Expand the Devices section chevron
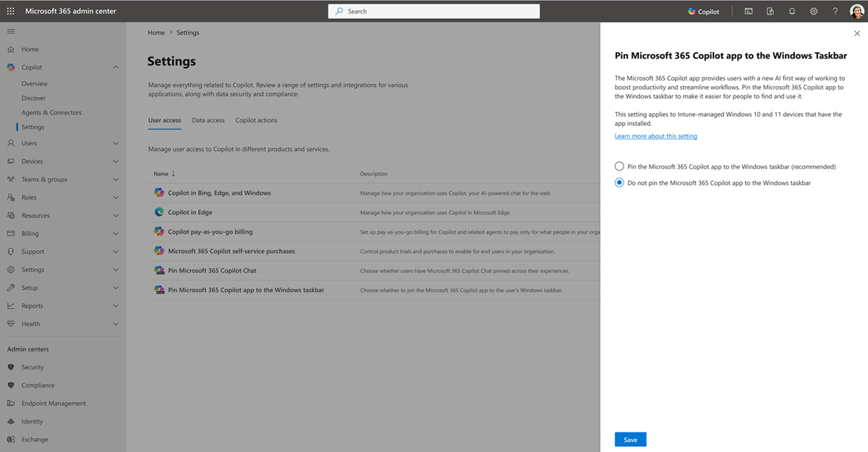Image resolution: width=868 pixels, height=452 pixels. (116, 161)
